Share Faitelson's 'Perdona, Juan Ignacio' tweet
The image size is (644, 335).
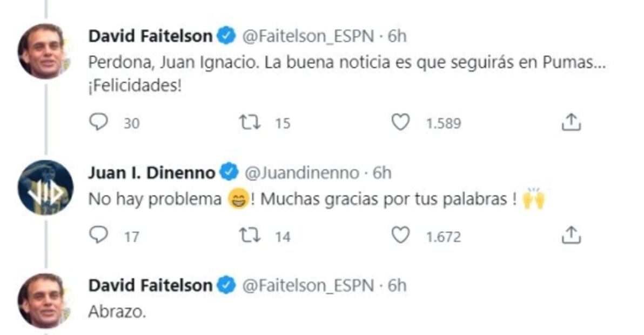pos(571,123)
